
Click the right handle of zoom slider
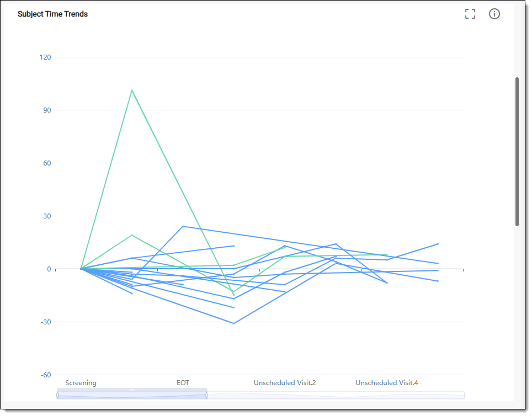[x=206, y=395]
